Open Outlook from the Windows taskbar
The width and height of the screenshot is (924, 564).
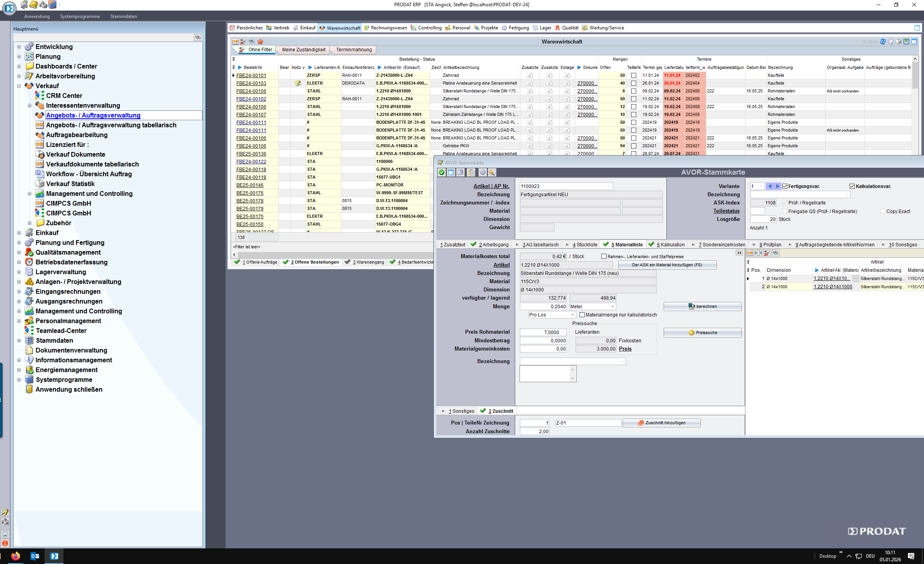[34, 556]
